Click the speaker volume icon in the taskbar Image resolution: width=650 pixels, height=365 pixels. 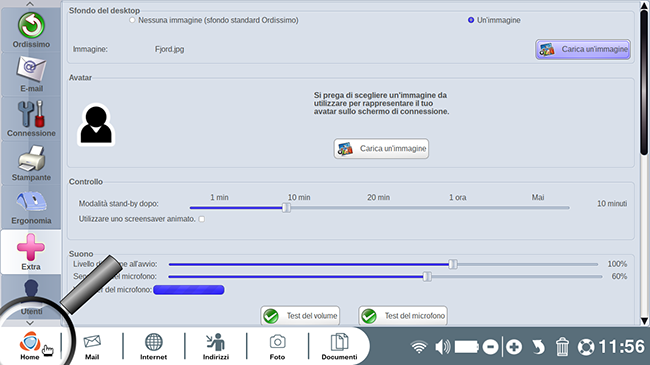click(443, 346)
